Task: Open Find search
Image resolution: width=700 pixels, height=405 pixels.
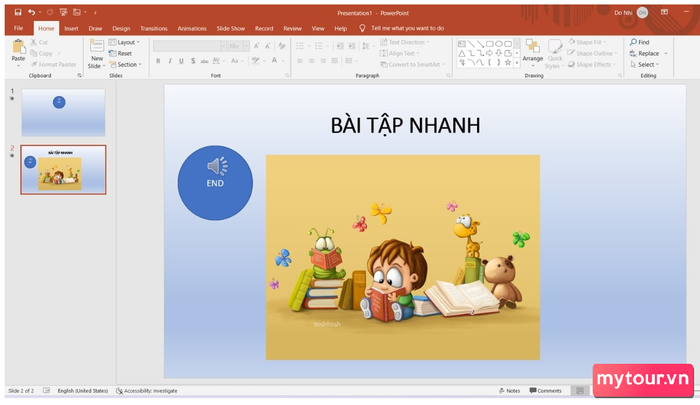Action: tap(639, 42)
